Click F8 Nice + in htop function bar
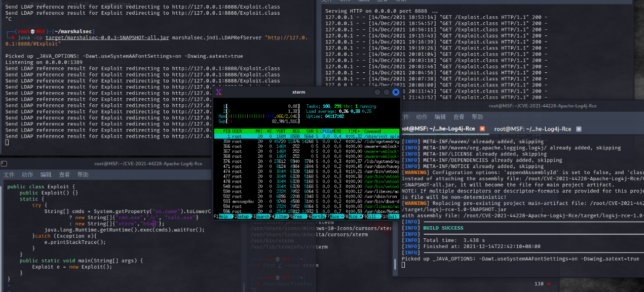This screenshot has width=644, height=292. point(353,217)
